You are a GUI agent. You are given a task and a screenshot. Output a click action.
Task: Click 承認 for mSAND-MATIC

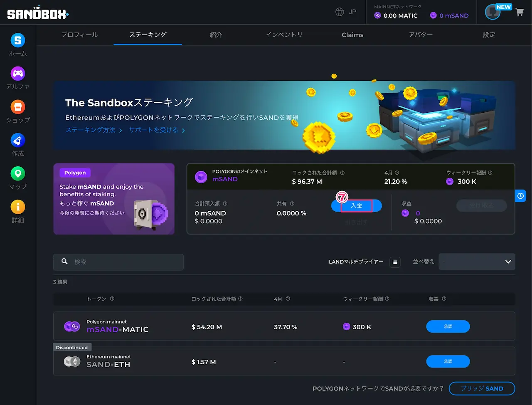[x=448, y=326]
